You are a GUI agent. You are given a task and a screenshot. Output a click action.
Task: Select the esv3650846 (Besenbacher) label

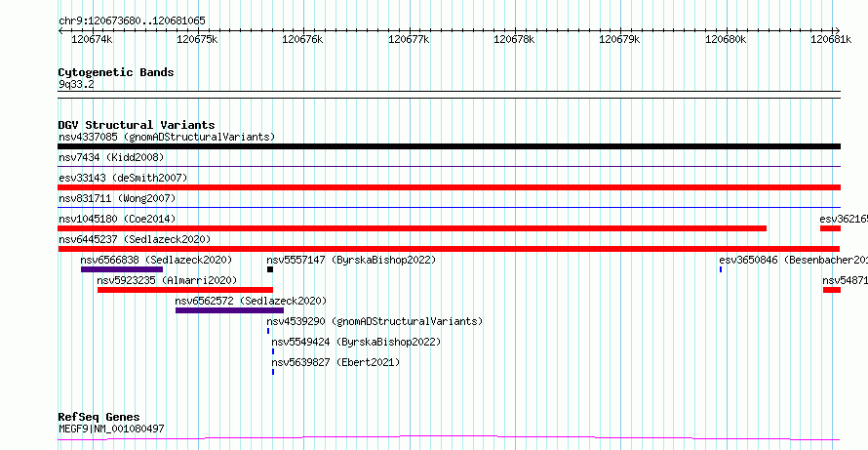tap(793, 260)
